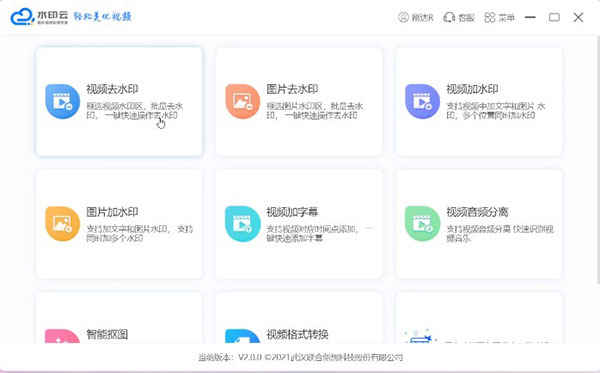
Task: Contact support via headset 客服 icon
Action: (449, 17)
